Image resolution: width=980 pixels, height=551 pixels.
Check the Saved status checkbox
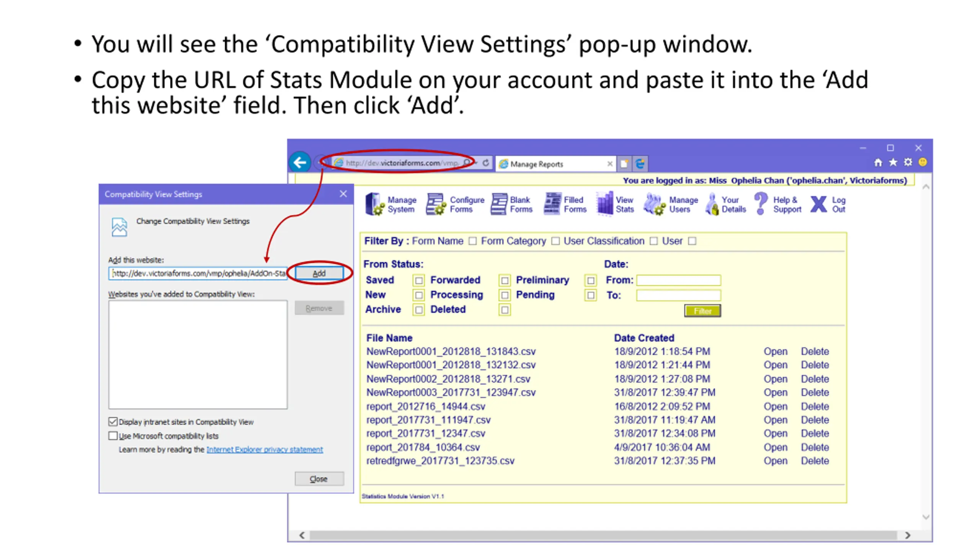point(419,280)
